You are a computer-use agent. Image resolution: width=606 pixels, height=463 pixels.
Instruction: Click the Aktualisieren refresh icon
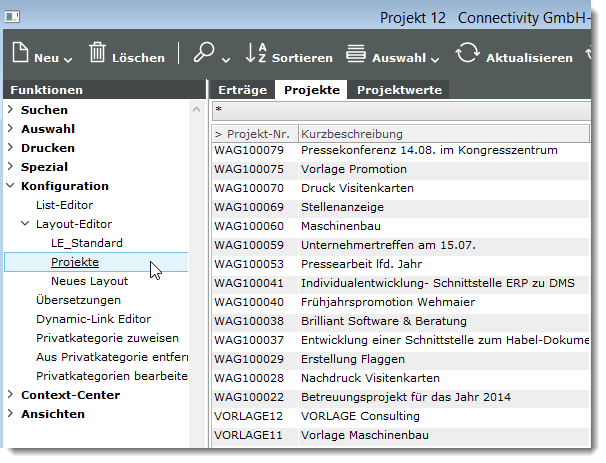click(x=466, y=55)
